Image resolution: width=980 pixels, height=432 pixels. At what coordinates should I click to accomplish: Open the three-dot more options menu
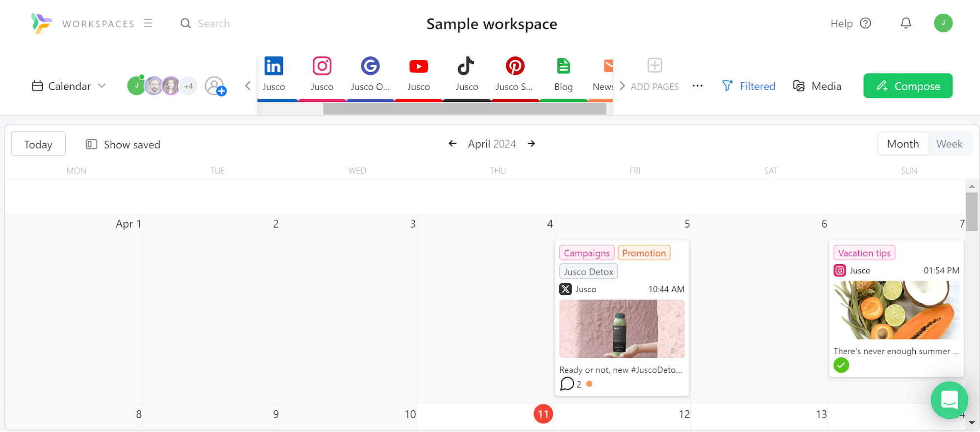pos(697,86)
